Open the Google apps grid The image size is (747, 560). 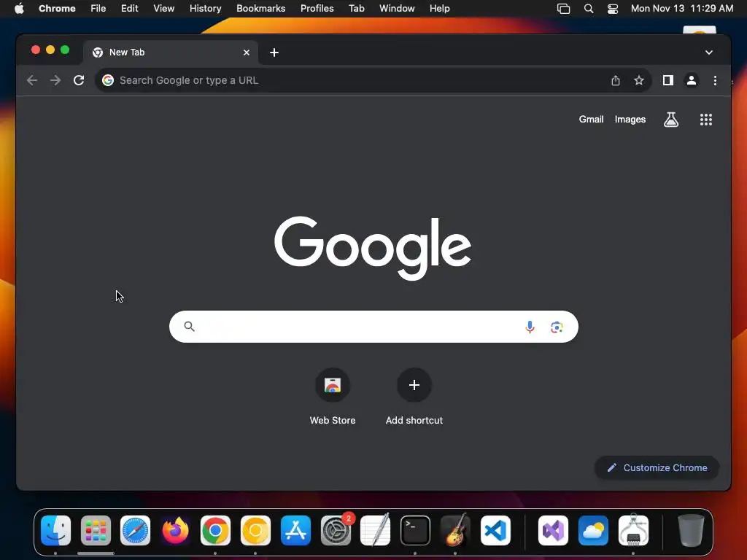click(x=705, y=120)
